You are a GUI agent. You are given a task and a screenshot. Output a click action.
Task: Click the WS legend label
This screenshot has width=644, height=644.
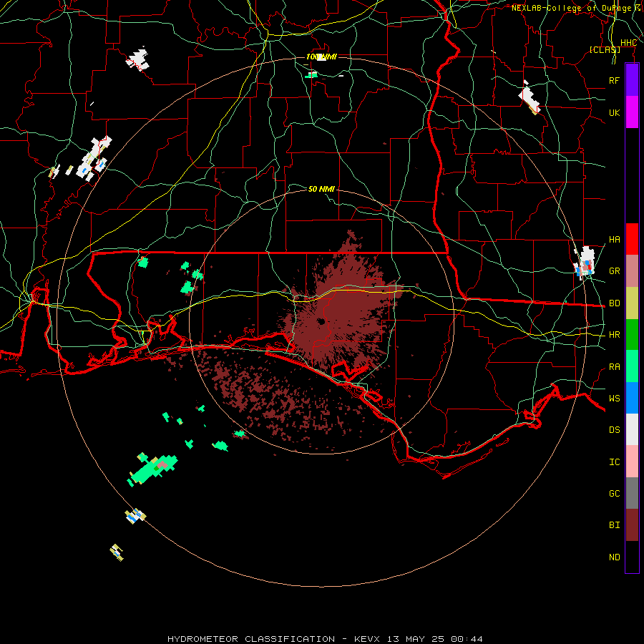614,398
